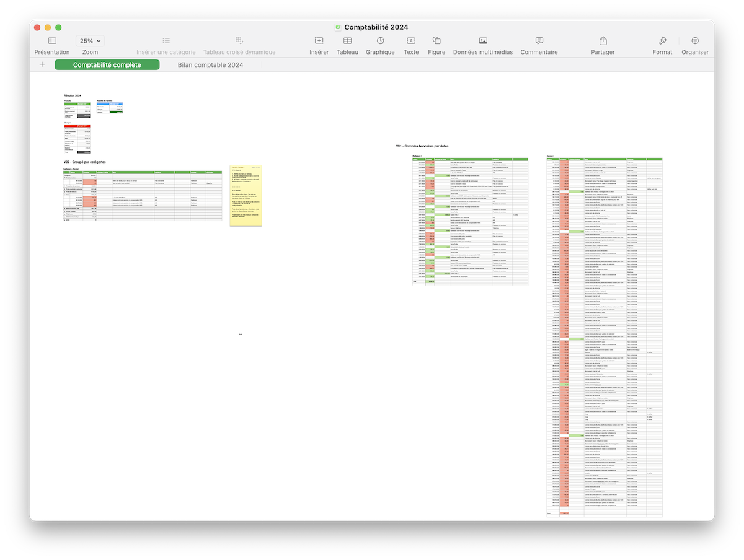Switch to the Bilan comptable 2024 tab
Image resolution: width=744 pixels, height=560 pixels.
pos(210,64)
